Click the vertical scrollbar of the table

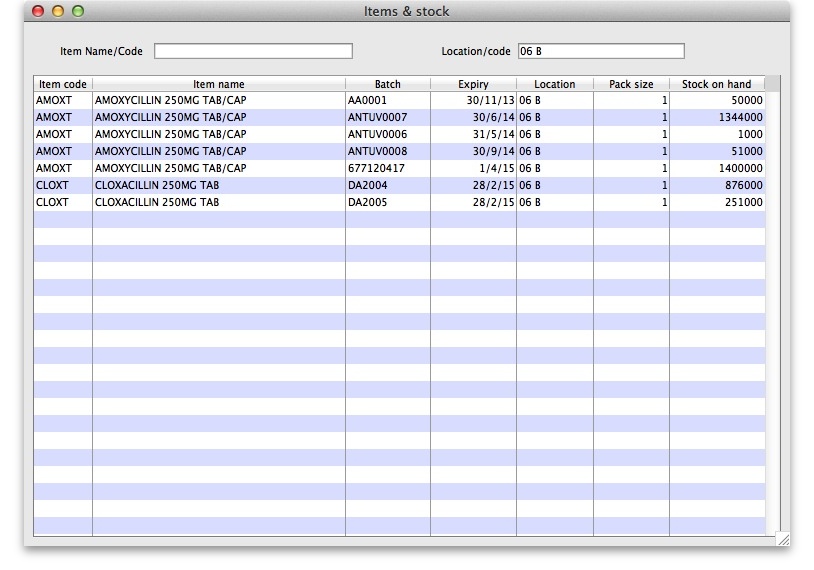[x=772, y=300]
